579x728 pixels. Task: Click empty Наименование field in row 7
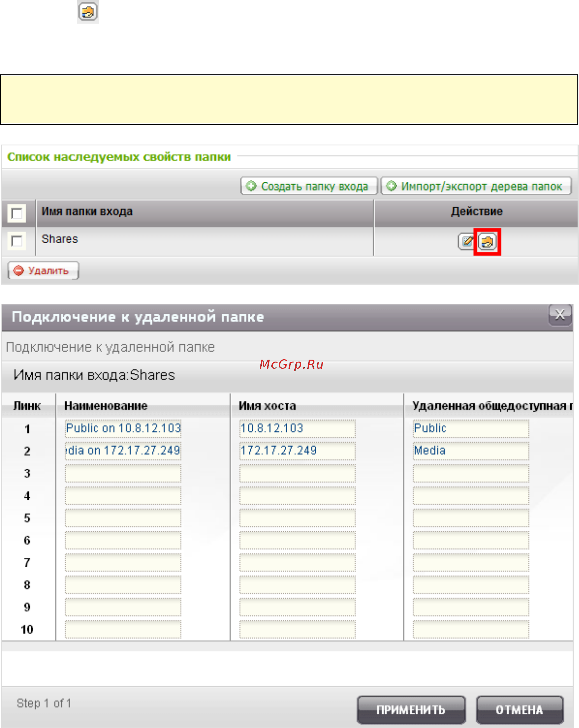click(x=123, y=562)
